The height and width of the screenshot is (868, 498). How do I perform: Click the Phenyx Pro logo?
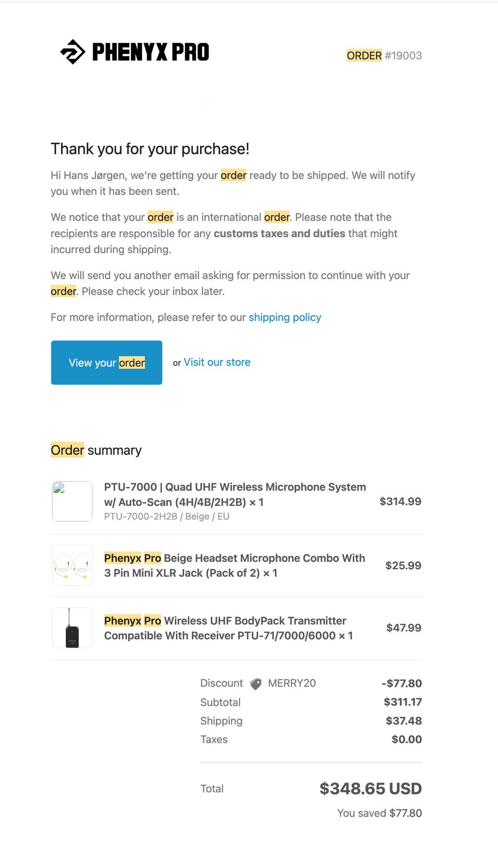[135, 52]
